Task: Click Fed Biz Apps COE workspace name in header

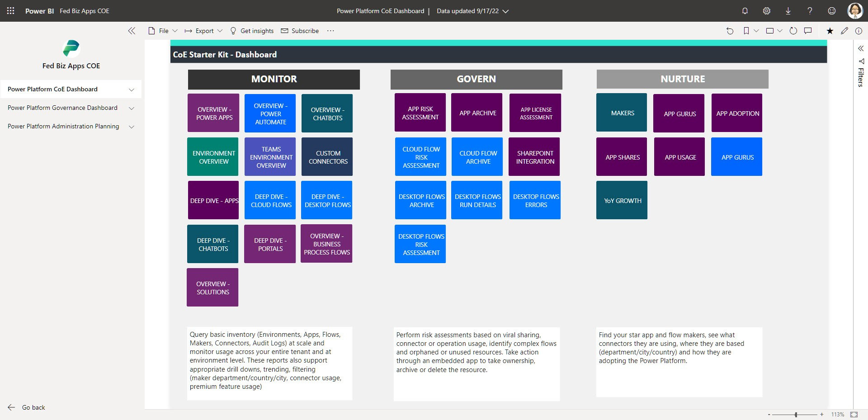Action: pos(85,11)
